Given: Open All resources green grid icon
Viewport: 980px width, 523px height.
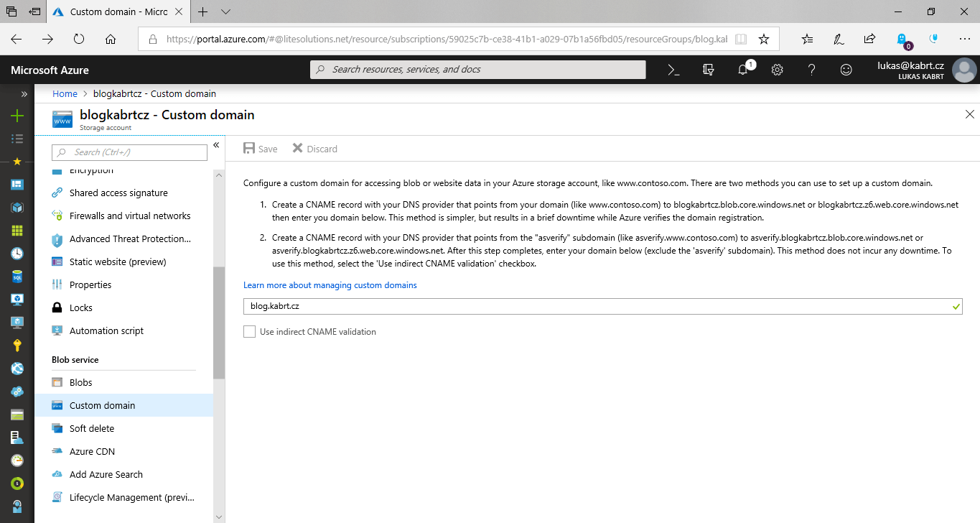Looking at the screenshot, I should coord(17,231).
